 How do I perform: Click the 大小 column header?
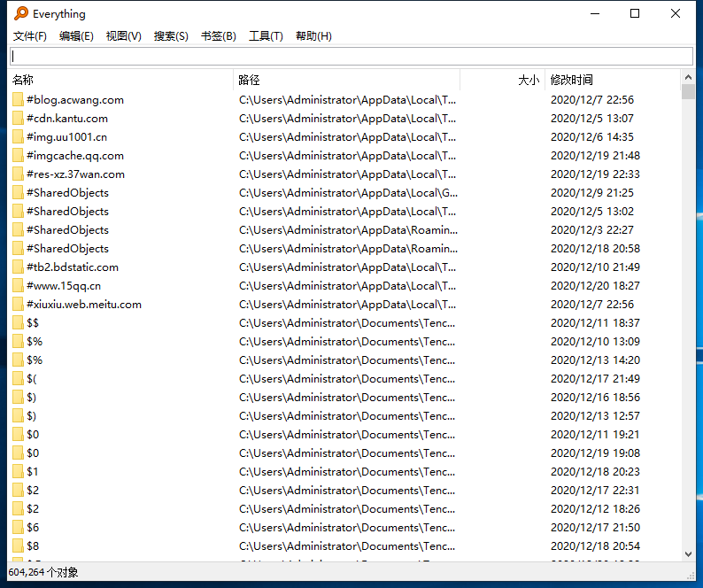point(502,80)
